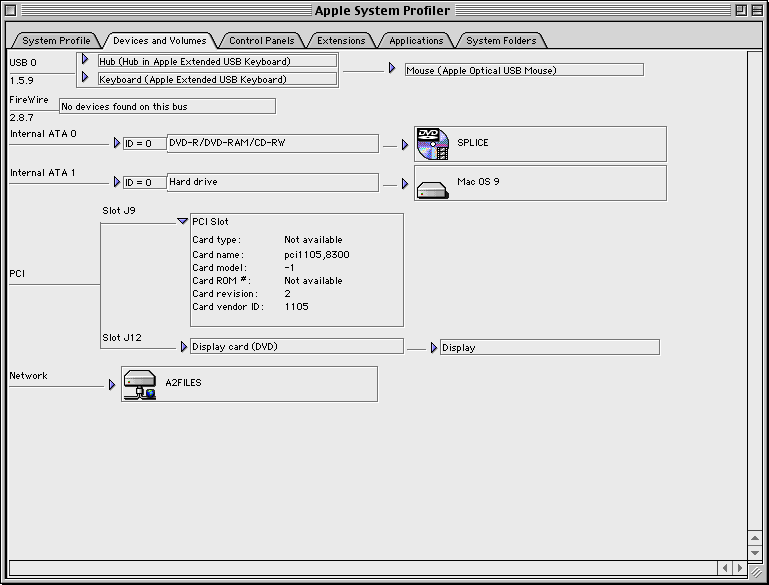Expand the Keyboard device entry

85,77
